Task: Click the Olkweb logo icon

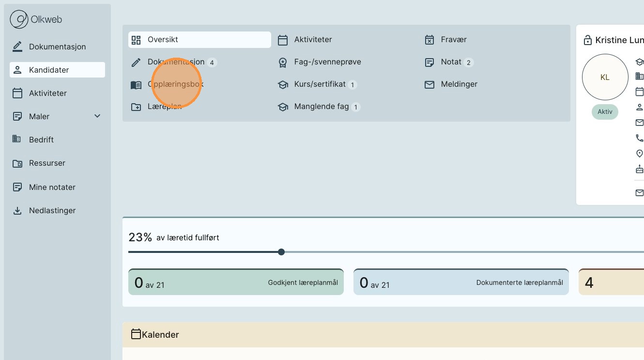Action: [x=19, y=19]
